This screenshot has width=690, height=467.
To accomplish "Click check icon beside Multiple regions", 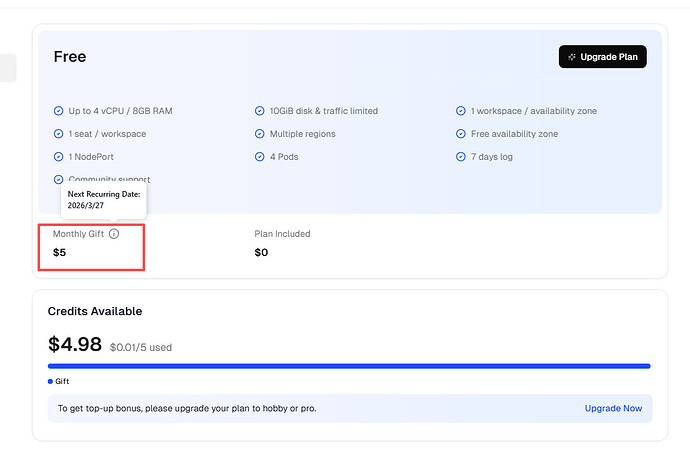I will 260,134.
